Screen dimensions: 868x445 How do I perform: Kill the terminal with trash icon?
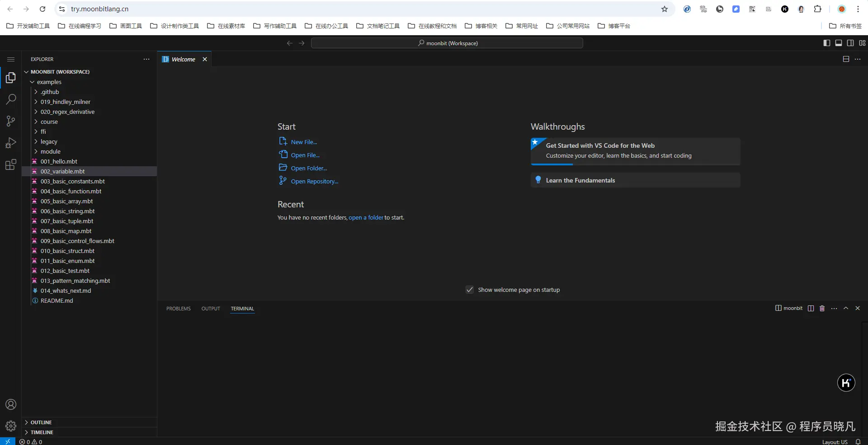[822, 308]
